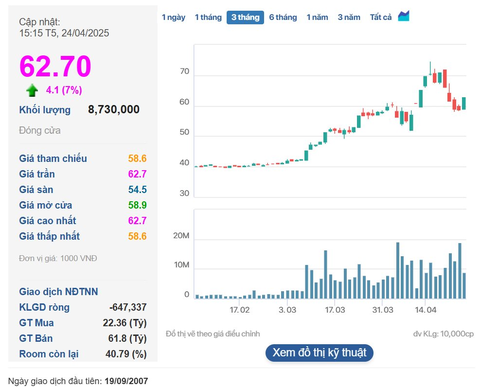Click the Giao dịch NĐTNN heading
Image resolution: width=480 pixels, height=387 pixels.
click(x=58, y=292)
